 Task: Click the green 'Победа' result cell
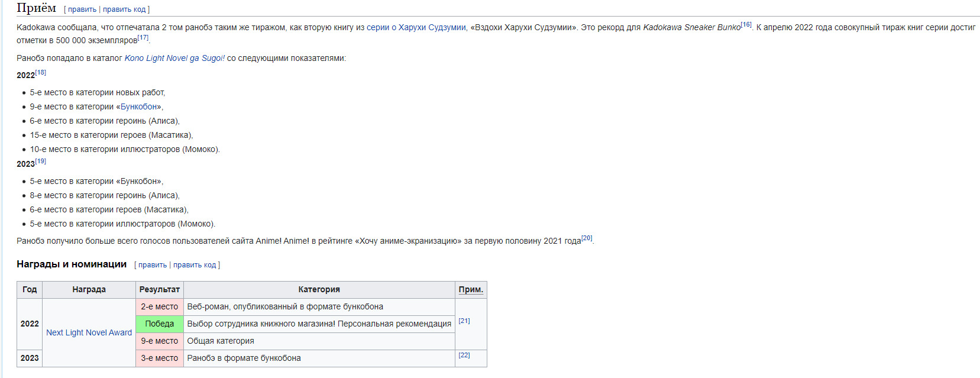[159, 324]
